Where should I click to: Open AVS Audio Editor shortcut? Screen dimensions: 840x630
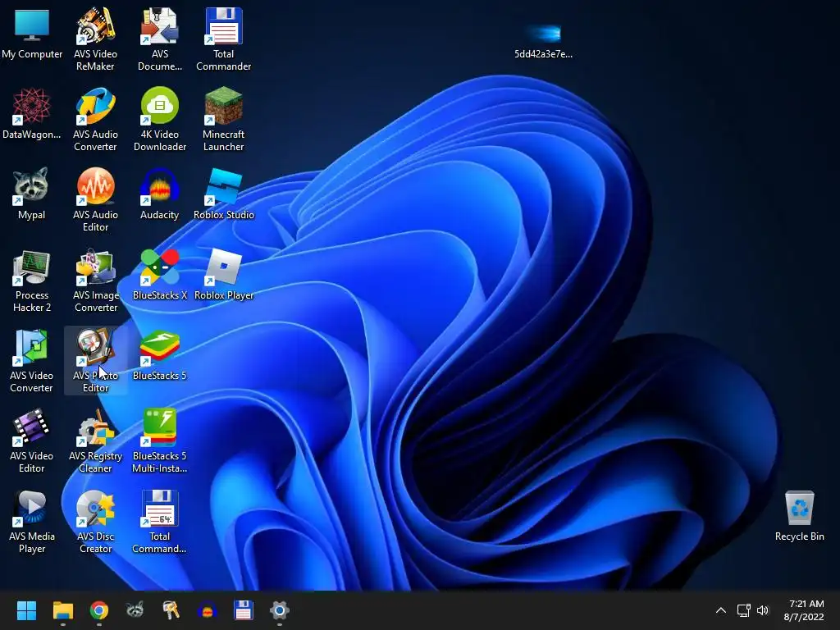point(95,200)
